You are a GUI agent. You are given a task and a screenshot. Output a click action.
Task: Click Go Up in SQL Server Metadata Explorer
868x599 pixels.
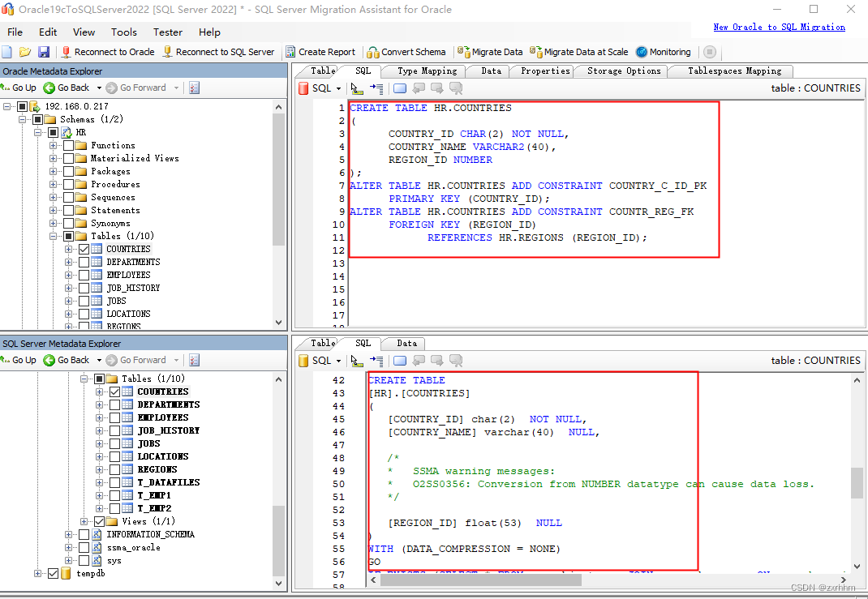pyautogui.click(x=19, y=360)
